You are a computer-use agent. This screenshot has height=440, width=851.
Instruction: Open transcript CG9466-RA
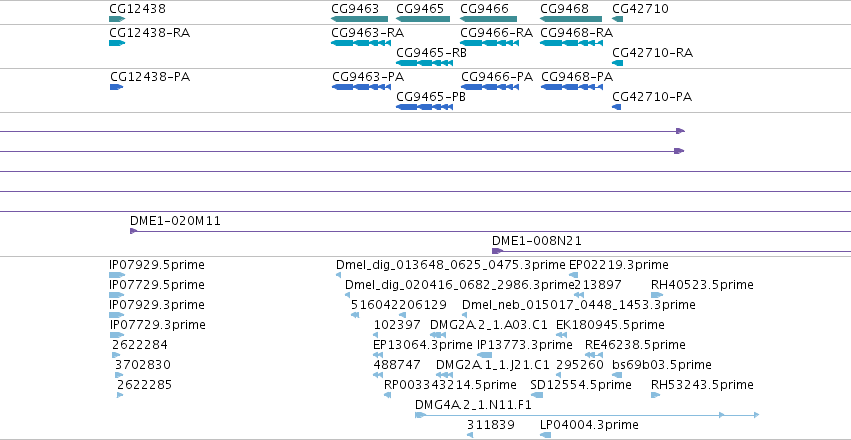point(497,33)
